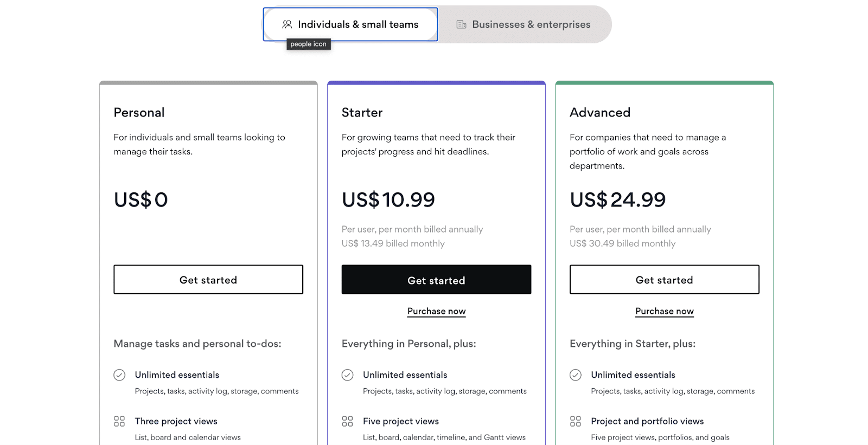Viewport: 868px width, 445px height.
Task: Click the building icon beside Businesses & enterprises
Action: [461, 24]
